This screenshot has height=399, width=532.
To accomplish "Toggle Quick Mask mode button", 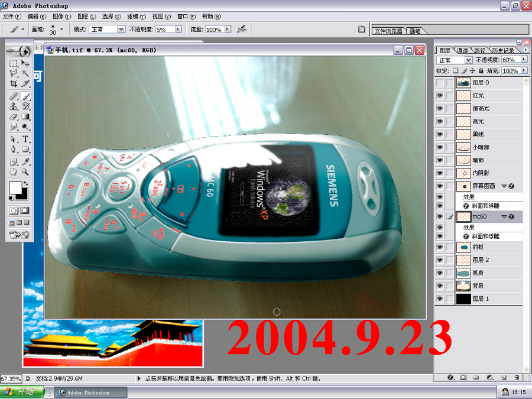I will tap(24, 210).
